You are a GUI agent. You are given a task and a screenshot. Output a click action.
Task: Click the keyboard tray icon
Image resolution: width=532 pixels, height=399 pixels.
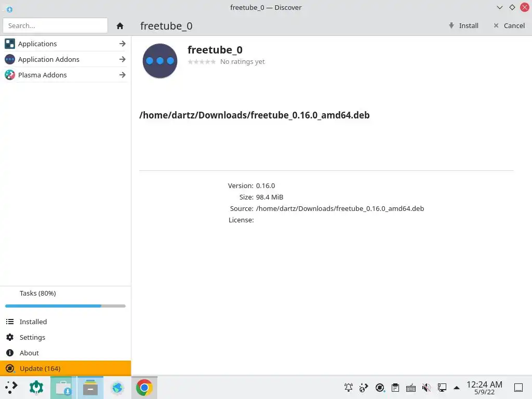(411, 388)
